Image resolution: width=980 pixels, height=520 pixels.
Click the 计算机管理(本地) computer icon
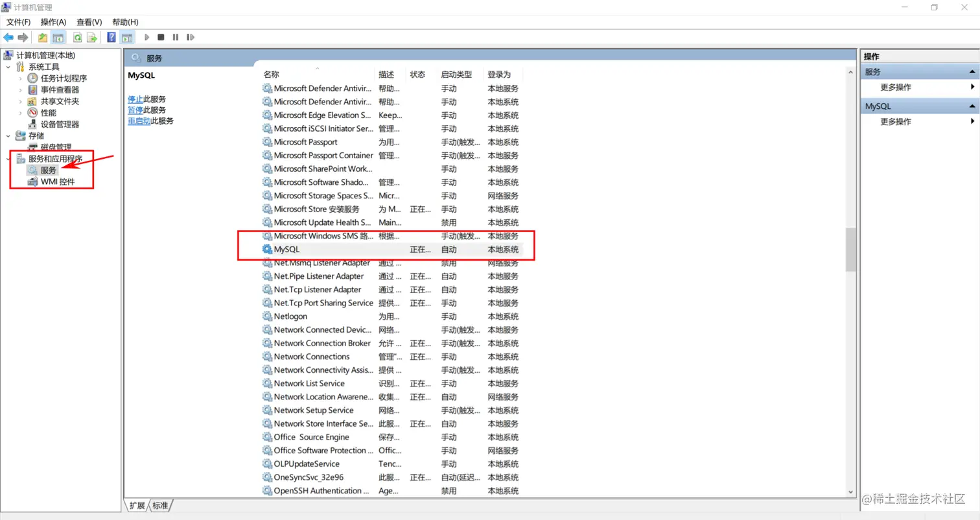(x=8, y=56)
